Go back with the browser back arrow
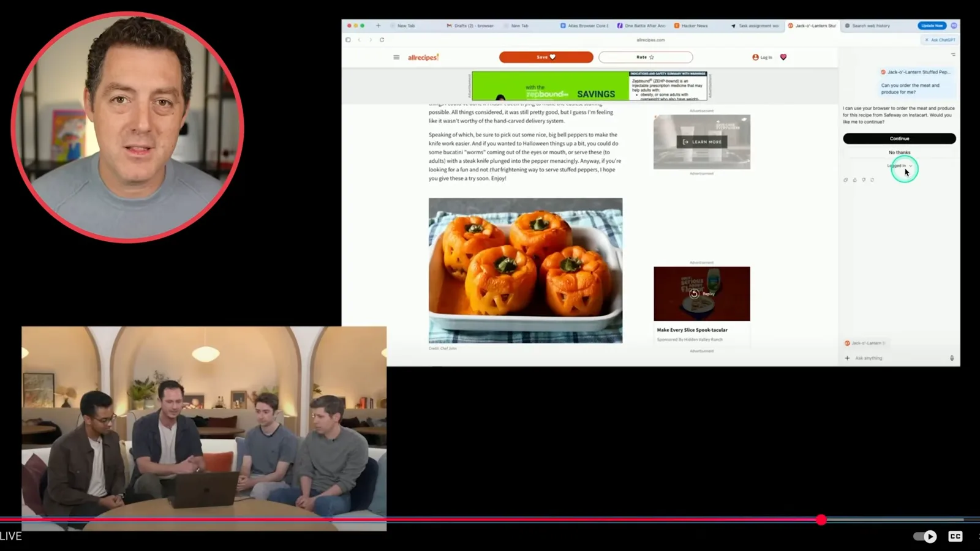The image size is (980, 551). 360,40
